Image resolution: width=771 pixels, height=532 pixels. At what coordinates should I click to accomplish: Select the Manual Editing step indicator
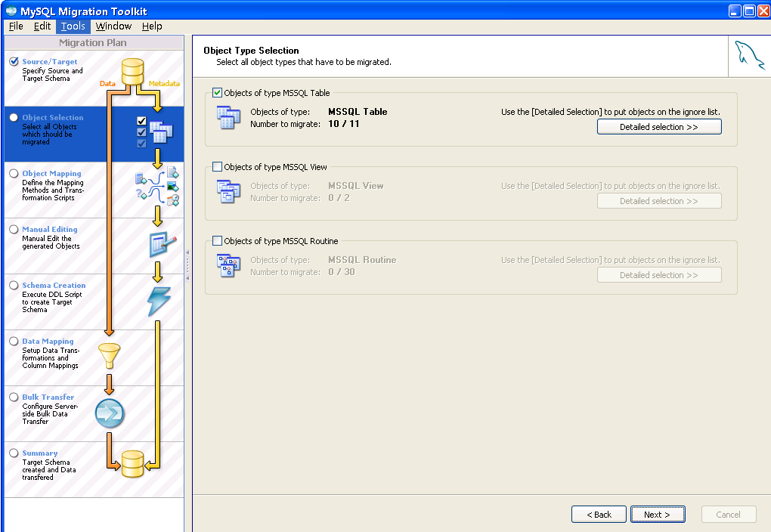pyautogui.click(x=14, y=230)
